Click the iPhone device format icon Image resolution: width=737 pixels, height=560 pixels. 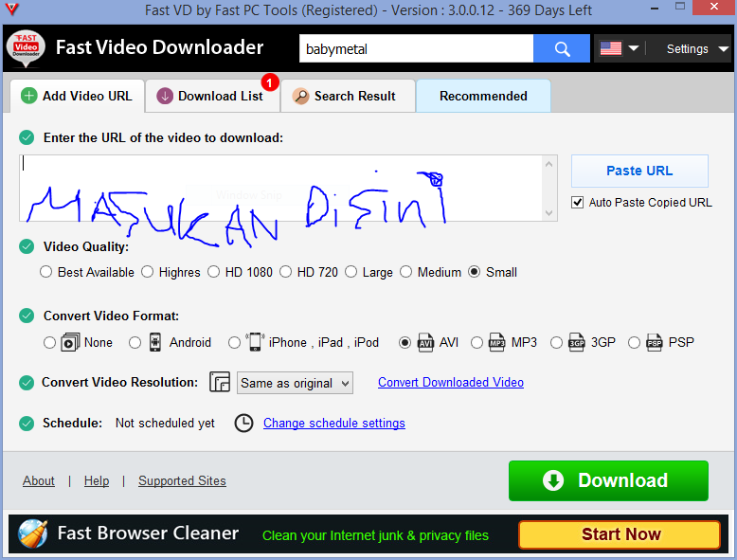(x=255, y=342)
